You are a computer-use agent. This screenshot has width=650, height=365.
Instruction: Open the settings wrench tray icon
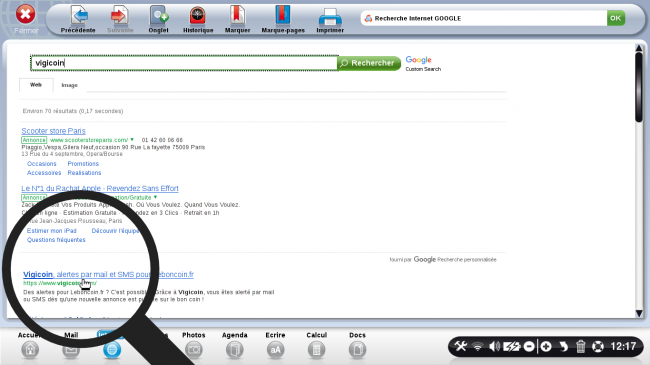click(x=461, y=346)
